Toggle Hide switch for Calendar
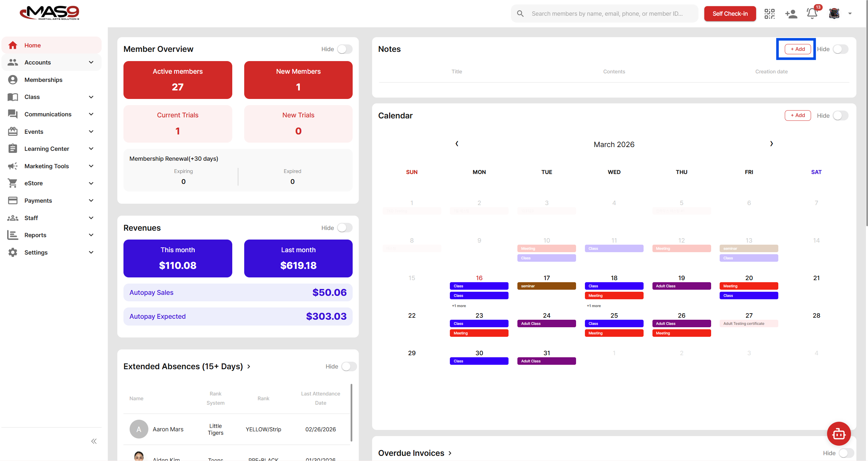 pyautogui.click(x=840, y=116)
